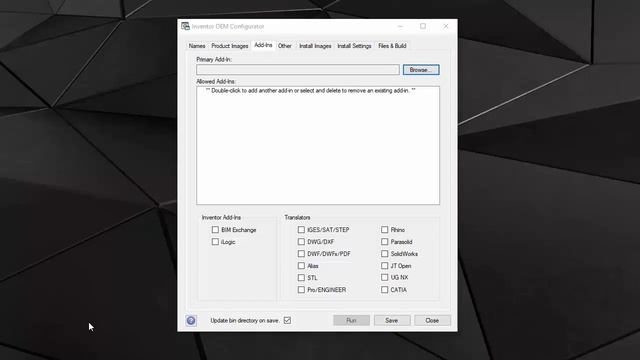Save the configuration

(392, 320)
